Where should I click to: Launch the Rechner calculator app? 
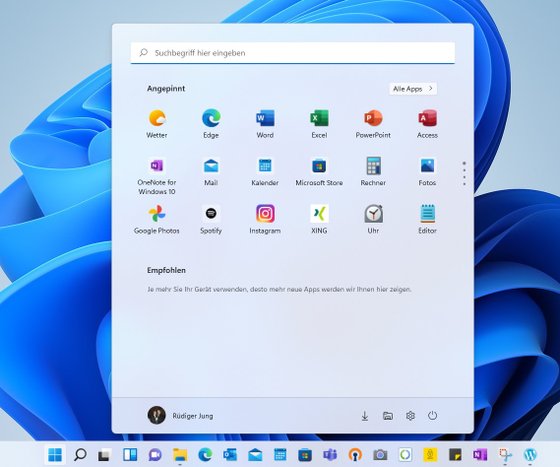point(373,172)
